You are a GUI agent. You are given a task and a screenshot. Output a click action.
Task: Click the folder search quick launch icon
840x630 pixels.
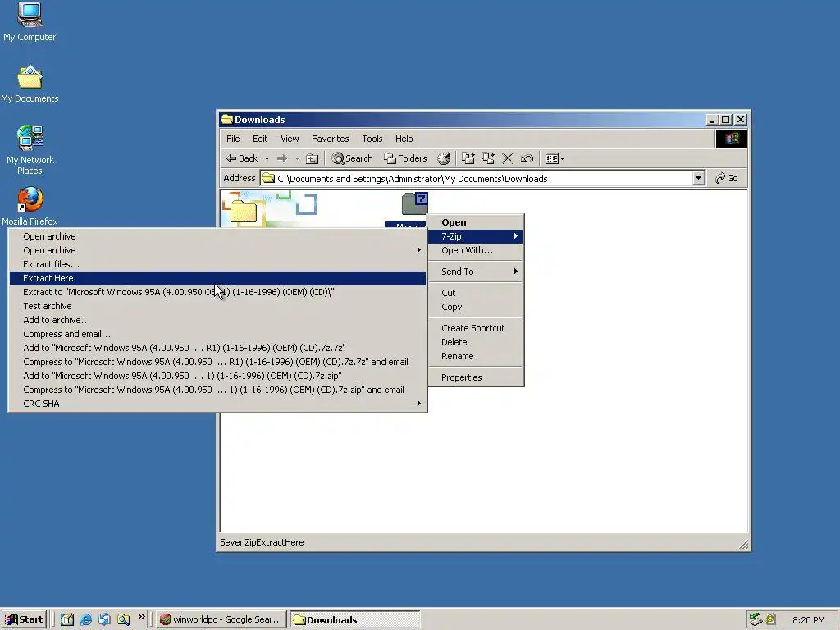tap(123, 620)
